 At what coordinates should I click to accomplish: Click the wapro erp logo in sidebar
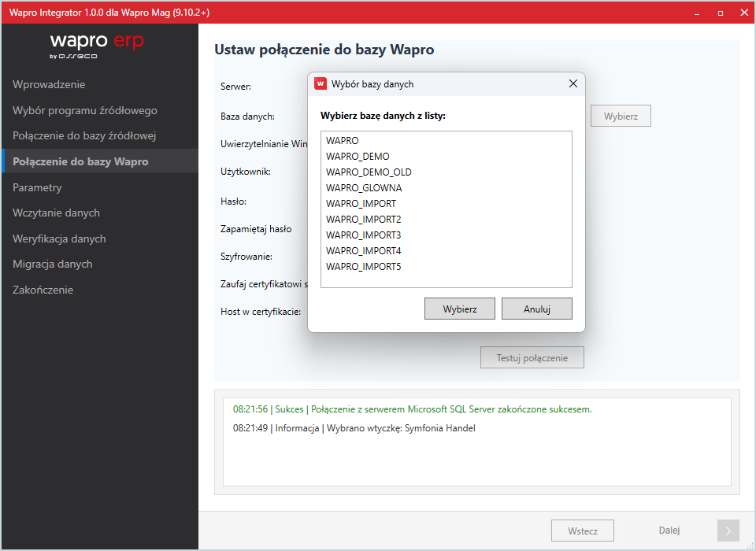(97, 45)
